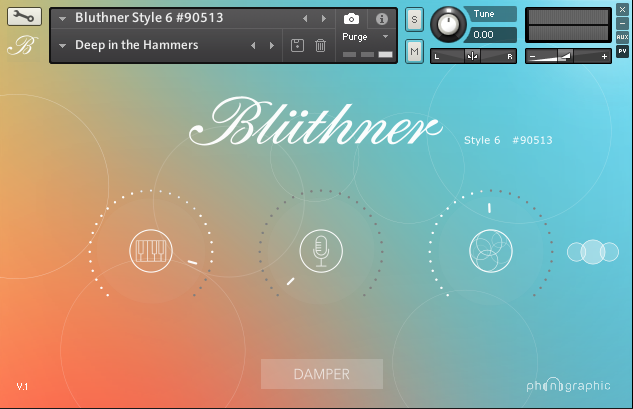
Task: Increase volume with plus sign
Action: tap(604, 57)
